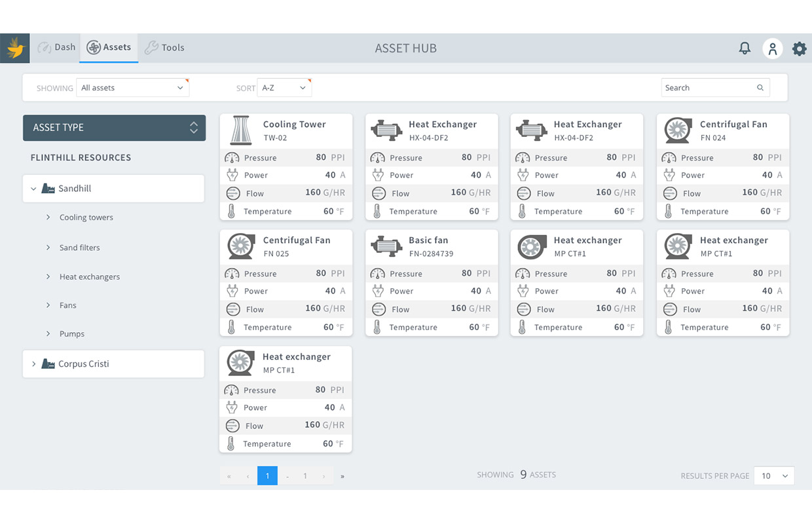The width and height of the screenshot is (812, 524).
Task: Click the notification bell icon
Action: pos(745,48)
